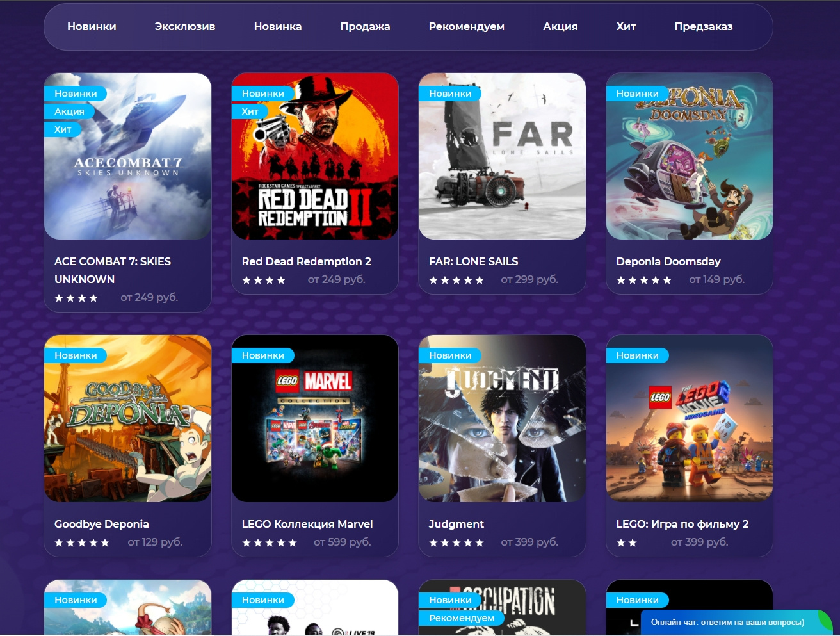View the FAR Lone Sails cover image
The height and width of the screenshot is (636, 840).
(502, 156)
